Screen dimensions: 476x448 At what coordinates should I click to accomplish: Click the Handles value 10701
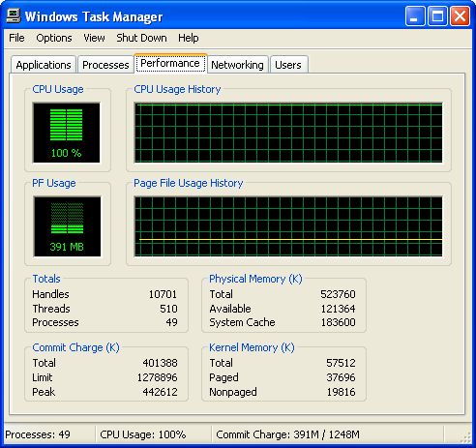[163, 294]
